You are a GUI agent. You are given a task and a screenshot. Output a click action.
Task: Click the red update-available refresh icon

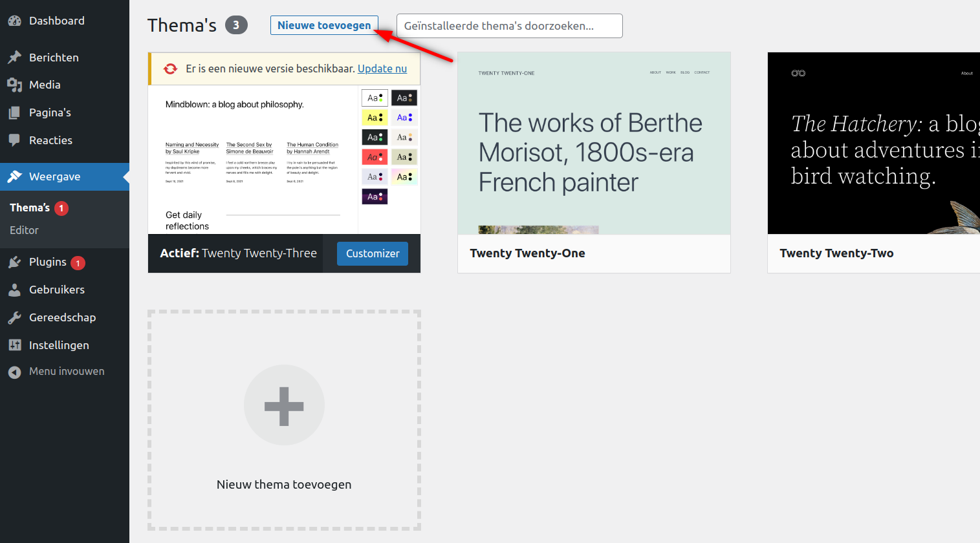click(170, 69)
